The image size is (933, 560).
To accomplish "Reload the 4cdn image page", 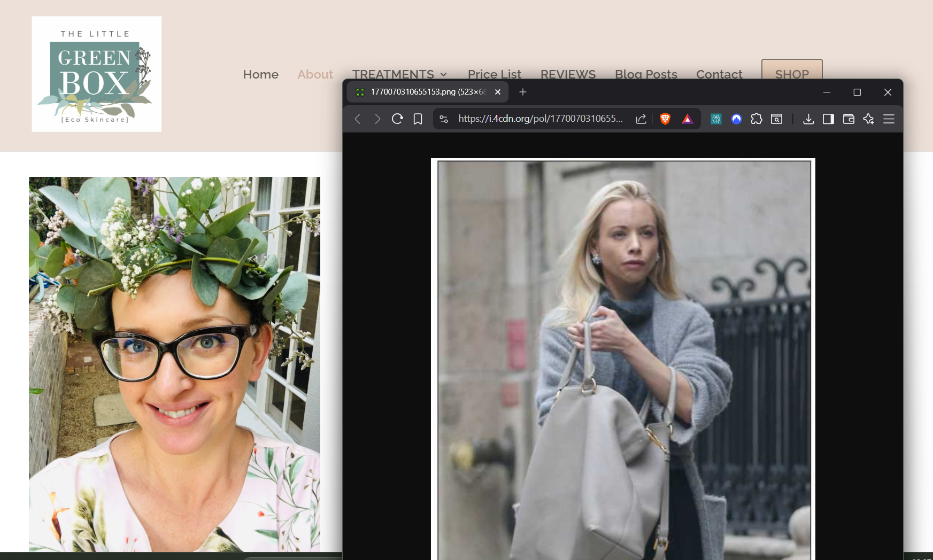I will [397, 119].
